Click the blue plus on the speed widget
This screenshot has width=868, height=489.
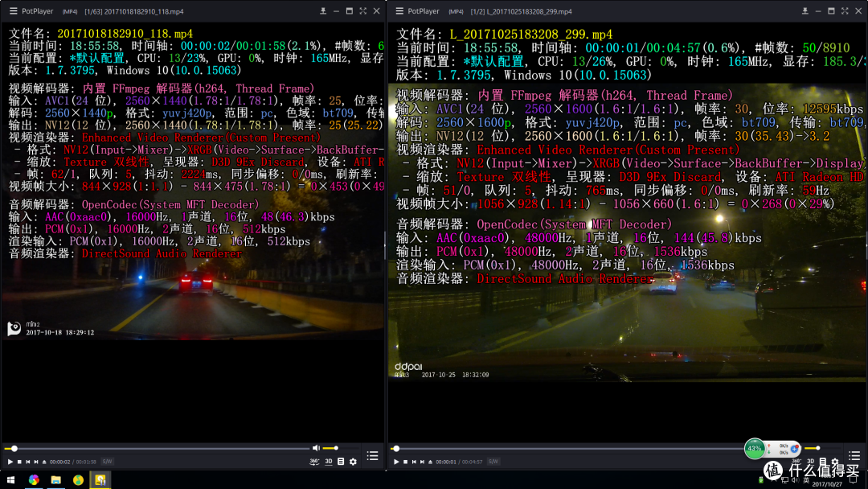pos(794,449)
